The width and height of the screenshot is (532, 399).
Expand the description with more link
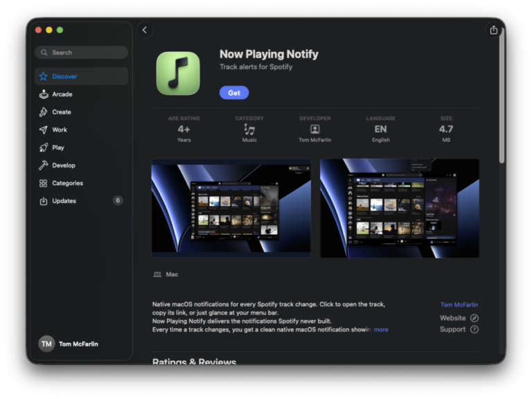(381, 330)
